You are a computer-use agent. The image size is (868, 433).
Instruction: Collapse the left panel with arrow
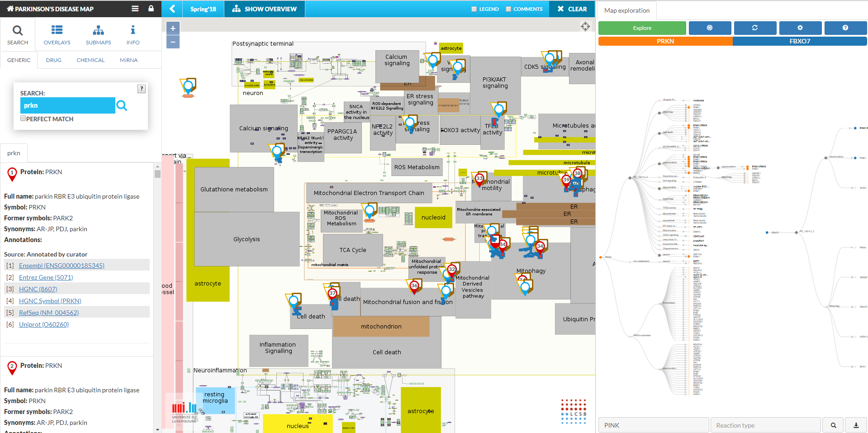(x=172, y=9)
